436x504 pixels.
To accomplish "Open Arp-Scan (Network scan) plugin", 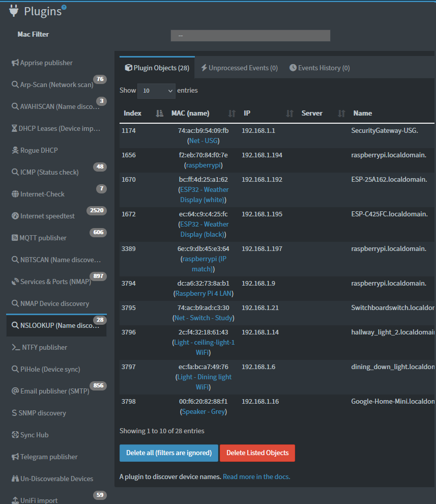I will (x=56, y=85).
